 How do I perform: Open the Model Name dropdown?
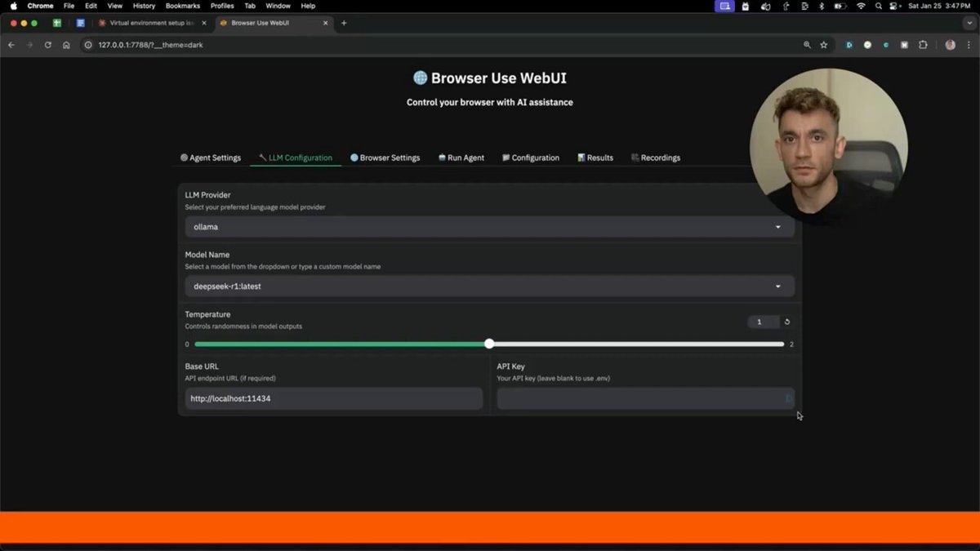pyautogui.click(x=489, y=287)
